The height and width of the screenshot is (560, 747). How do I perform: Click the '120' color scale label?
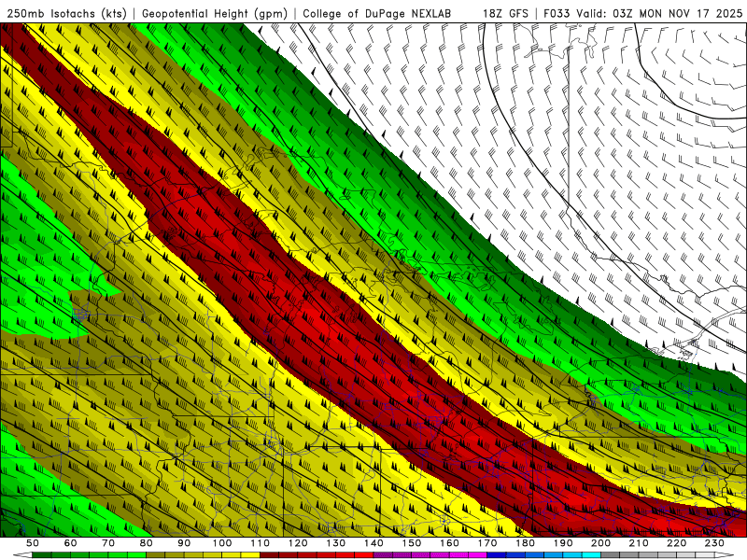pos(298,543)
